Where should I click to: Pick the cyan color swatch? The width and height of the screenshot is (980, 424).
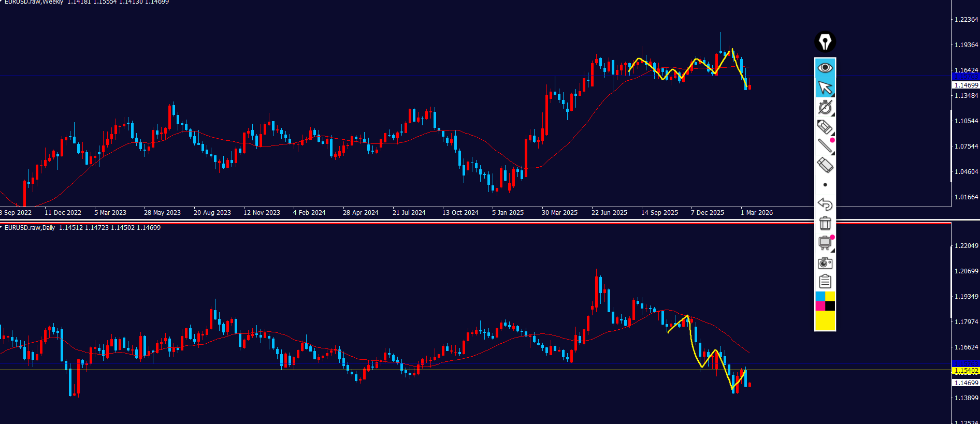coord(820,297)
